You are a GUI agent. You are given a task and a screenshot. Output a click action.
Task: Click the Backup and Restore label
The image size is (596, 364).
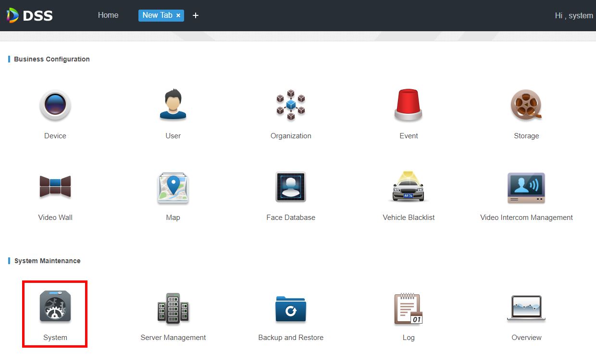(x=291, y=338)
